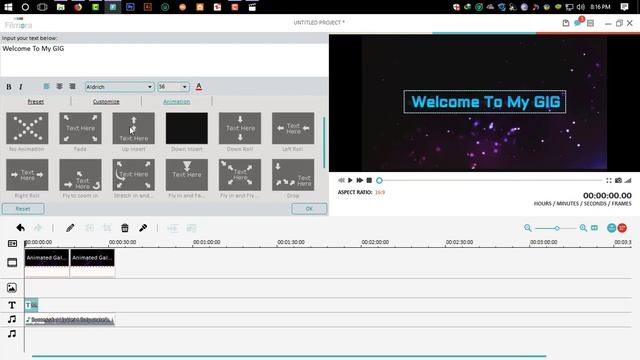Confirm text edits with OK
The width and height of the screenshot is (640, 360).
309,209
